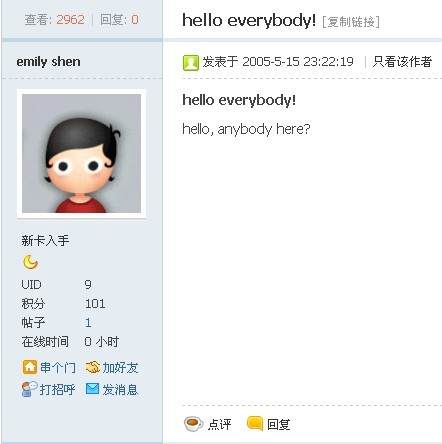Click the envelope icon for 发消息
This screenshot has height=444, width=442.
(x=92, y=389)
